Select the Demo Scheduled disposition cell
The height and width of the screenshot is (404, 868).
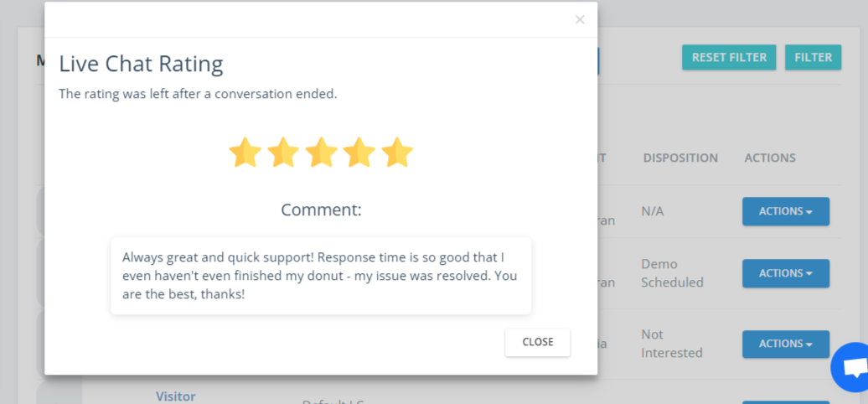[x=672, y=273]
